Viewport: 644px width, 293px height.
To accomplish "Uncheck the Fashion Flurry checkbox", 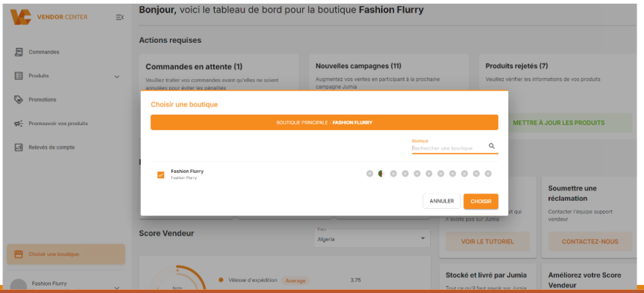I will click(x=161, y=175).
